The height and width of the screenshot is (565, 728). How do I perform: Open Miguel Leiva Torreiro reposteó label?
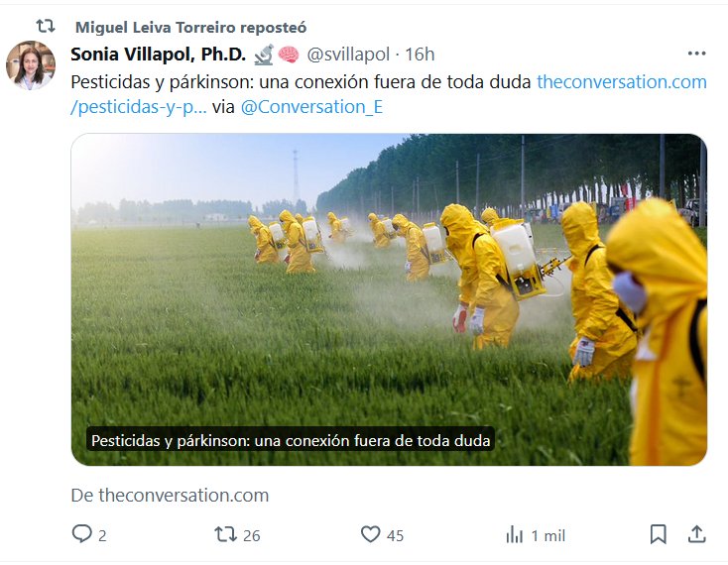pyautogui.click(x=190, y=28)
